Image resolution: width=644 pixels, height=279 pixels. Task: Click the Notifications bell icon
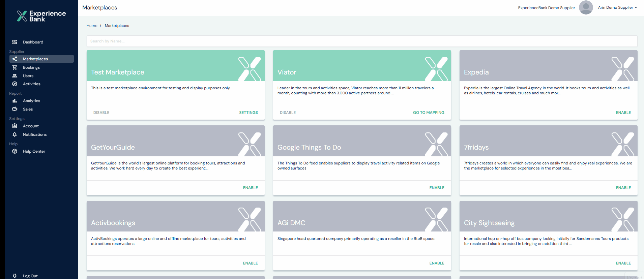tap(14, 134)
